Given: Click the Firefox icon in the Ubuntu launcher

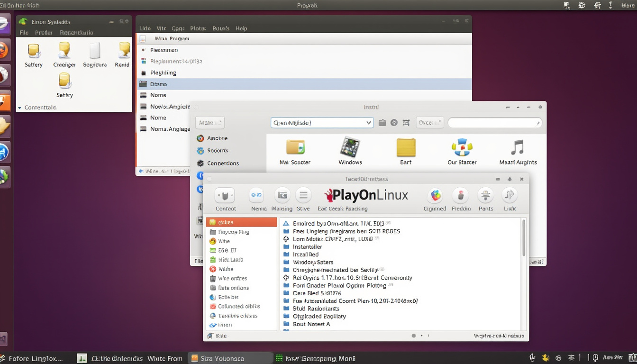Looking at the screenshot, I should [4, 49].
